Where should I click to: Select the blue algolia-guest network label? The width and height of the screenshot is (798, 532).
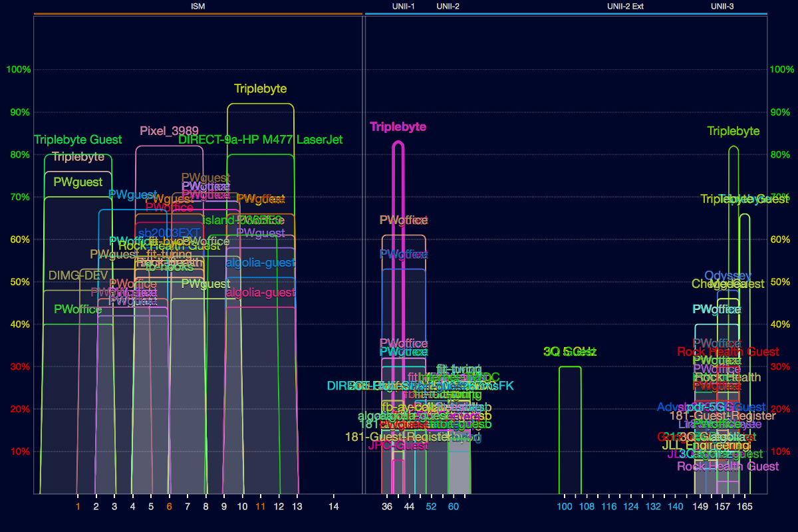tap(261, 263)
